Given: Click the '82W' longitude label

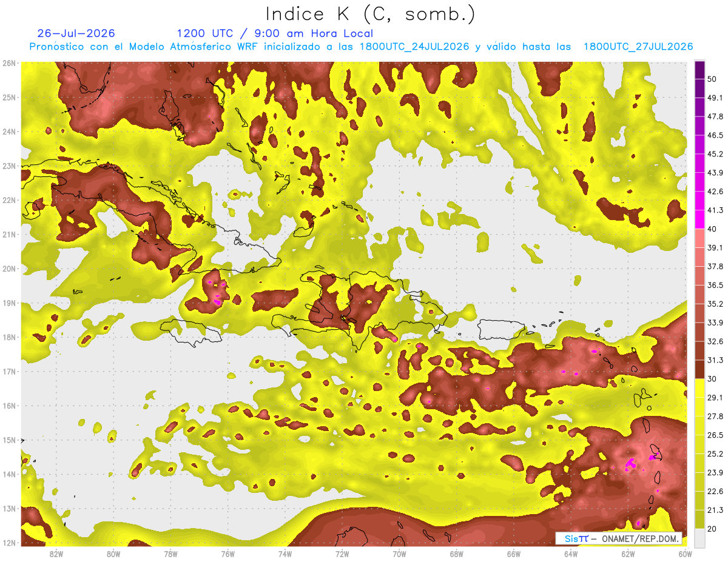Looking at the screenshot, I should pos(56,554).
